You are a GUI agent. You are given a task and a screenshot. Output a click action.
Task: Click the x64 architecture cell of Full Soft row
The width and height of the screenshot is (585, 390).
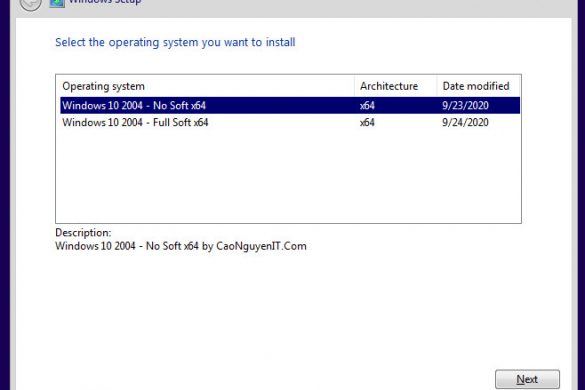[367, 122]
